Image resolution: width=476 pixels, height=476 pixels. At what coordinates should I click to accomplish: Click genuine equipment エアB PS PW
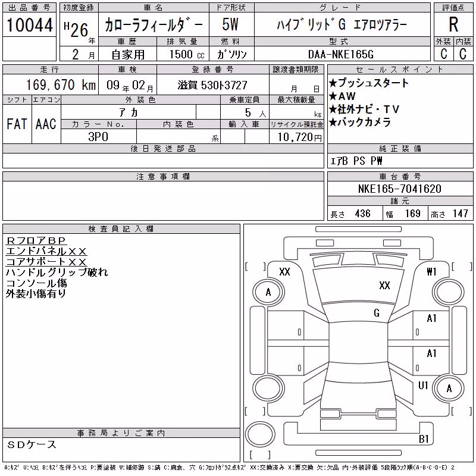356,161
